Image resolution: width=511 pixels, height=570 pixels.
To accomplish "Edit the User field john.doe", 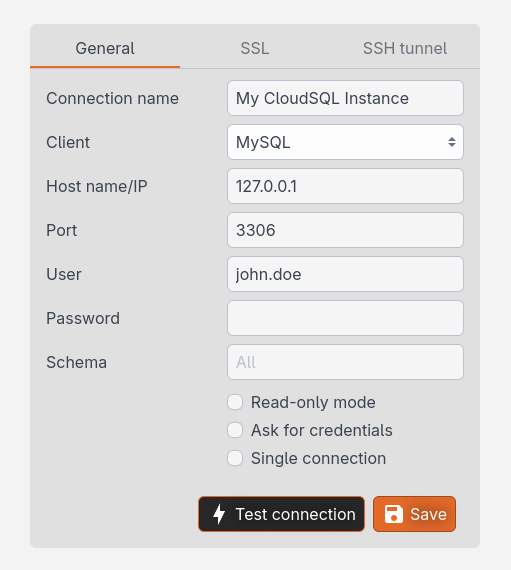I will (345, 274).
